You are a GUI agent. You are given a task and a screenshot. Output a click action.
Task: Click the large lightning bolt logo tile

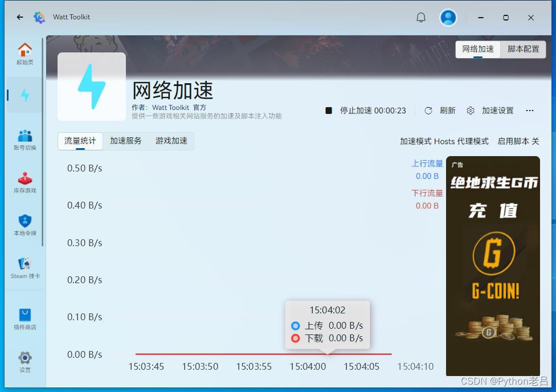pos(92,87)
